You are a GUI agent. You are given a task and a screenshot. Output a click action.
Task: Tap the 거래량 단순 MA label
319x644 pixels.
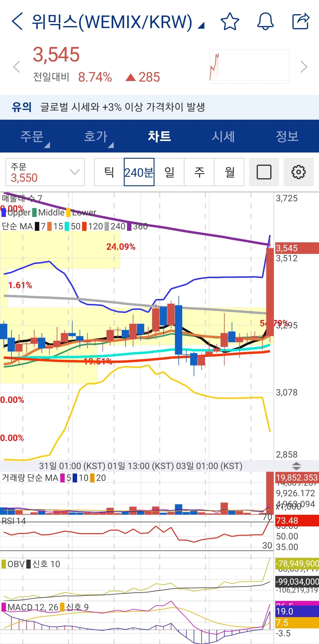tap(30, 478)
